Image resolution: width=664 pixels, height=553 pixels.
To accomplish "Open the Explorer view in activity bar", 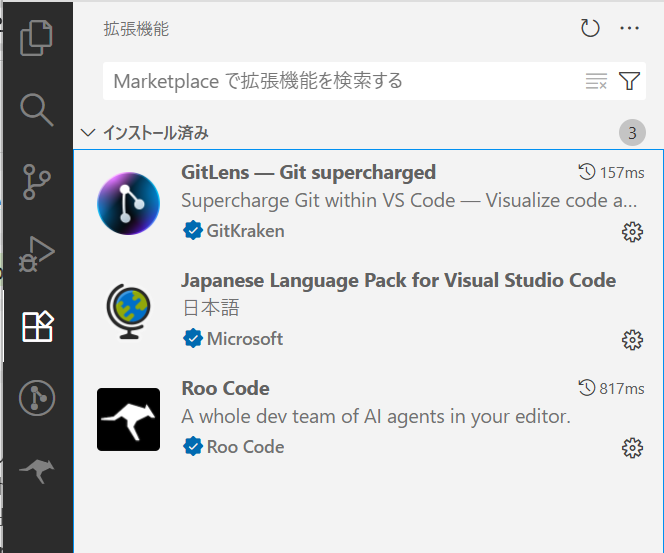I will (x=36, y=38).
